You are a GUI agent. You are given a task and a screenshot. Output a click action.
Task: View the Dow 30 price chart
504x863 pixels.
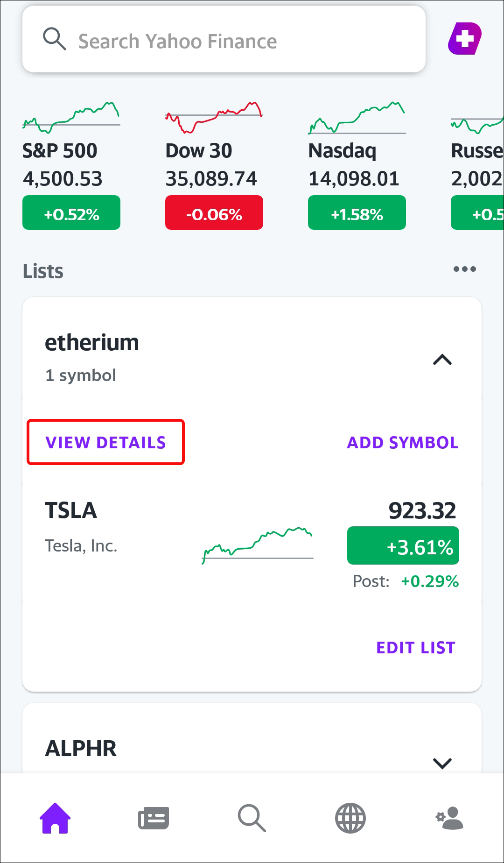214,117
